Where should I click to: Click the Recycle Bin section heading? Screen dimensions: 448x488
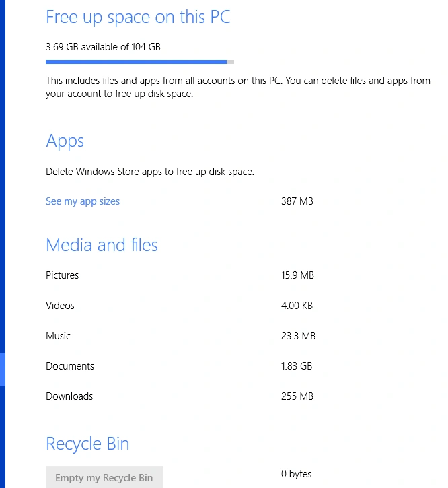point(87,444)
